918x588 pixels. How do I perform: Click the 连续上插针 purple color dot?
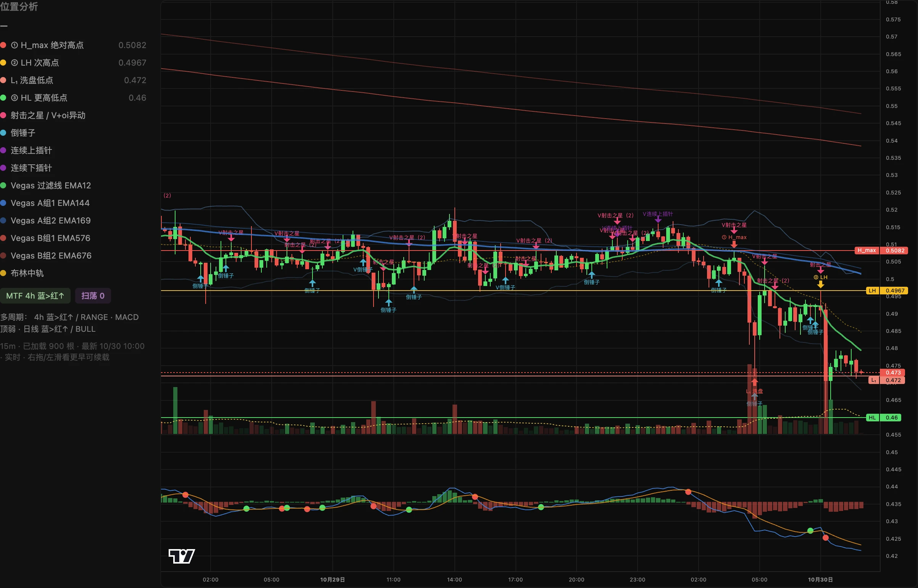3,151
